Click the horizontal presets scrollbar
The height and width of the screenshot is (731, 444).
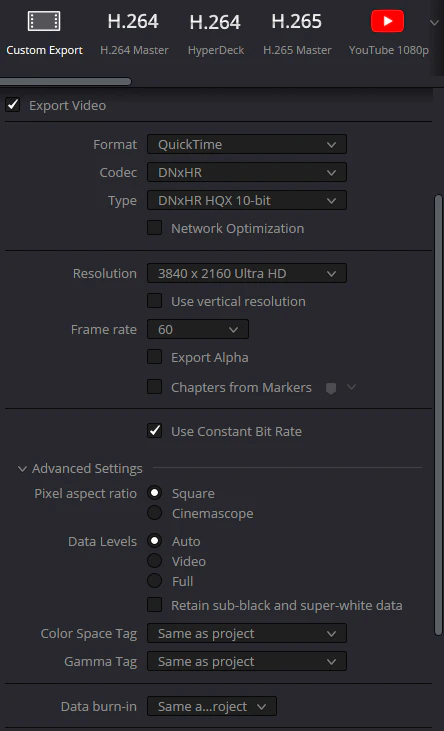65,82
